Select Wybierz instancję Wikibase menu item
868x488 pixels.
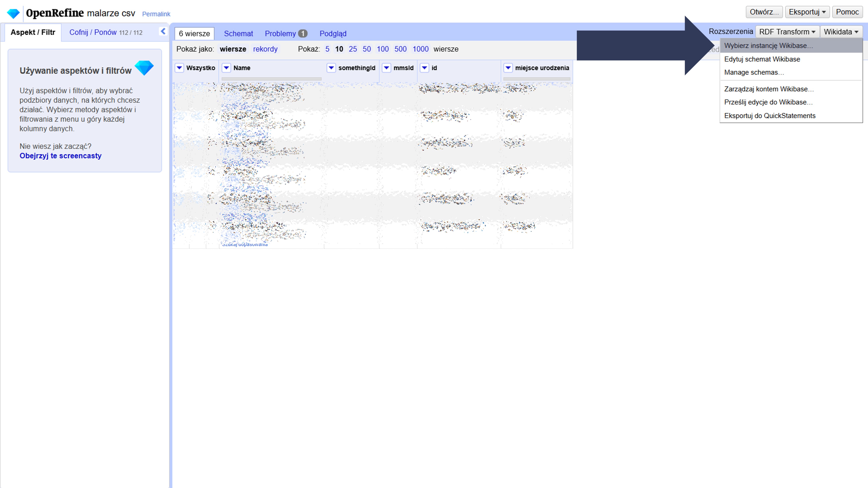point(768,46)
